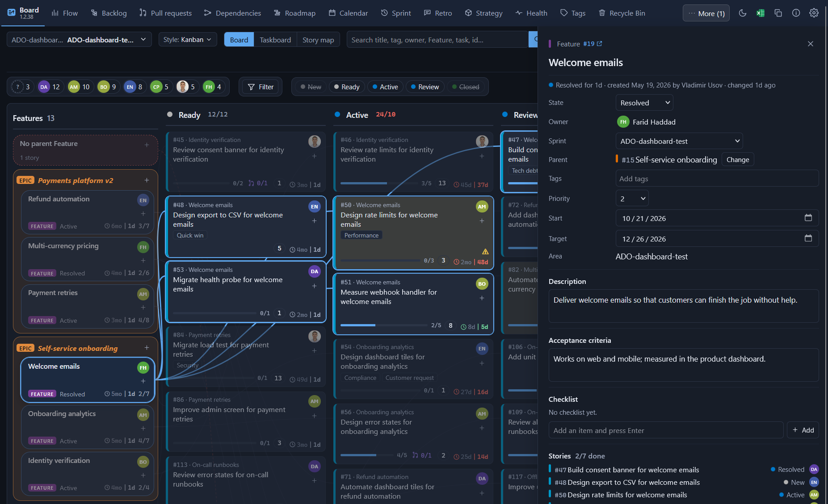Open Feature #19 external link
This screenshot has width=828, height=504.
coord(593,44)
